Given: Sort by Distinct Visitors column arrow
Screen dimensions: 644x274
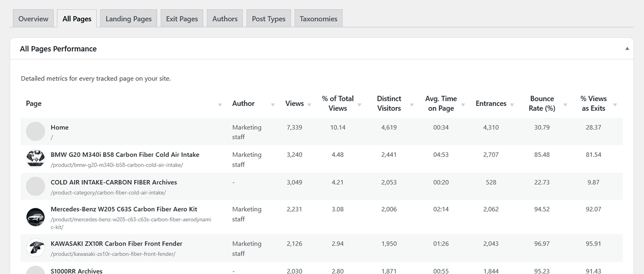Looking at the screenshot, I should click(x=412, y=104).
